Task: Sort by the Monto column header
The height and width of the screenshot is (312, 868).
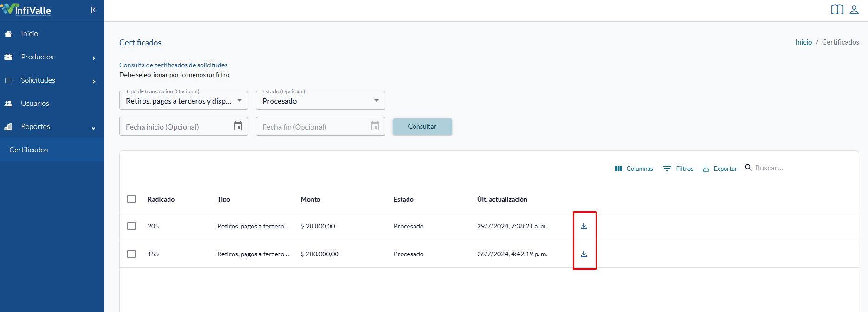Action: [311, 199]
